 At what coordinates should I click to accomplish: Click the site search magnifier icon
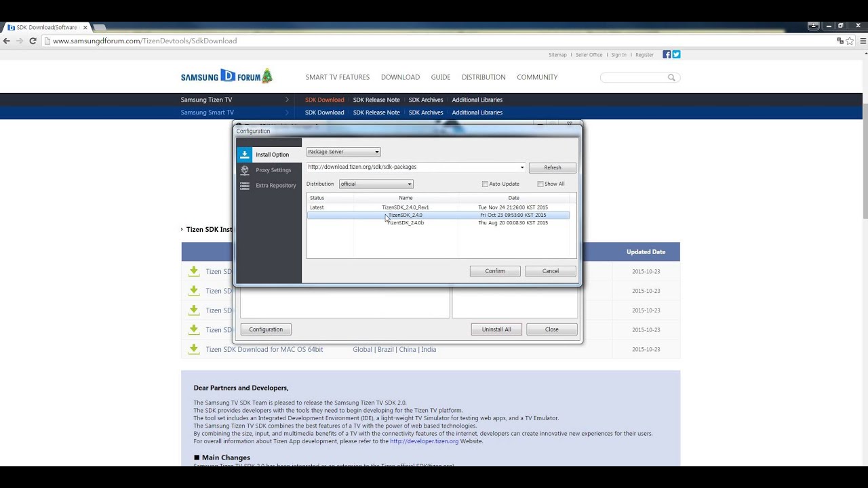click(671, 77)
